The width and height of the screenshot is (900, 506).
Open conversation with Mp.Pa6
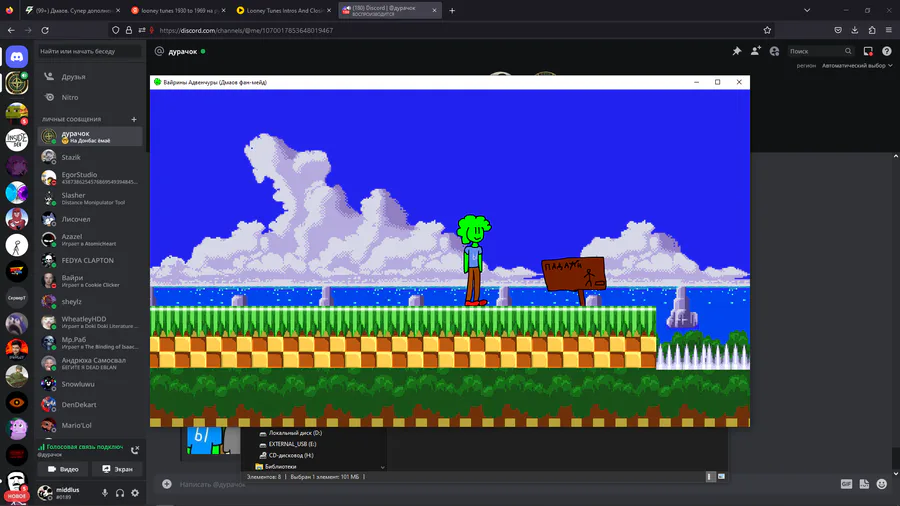pyautogui.click(x=90, y=342)
